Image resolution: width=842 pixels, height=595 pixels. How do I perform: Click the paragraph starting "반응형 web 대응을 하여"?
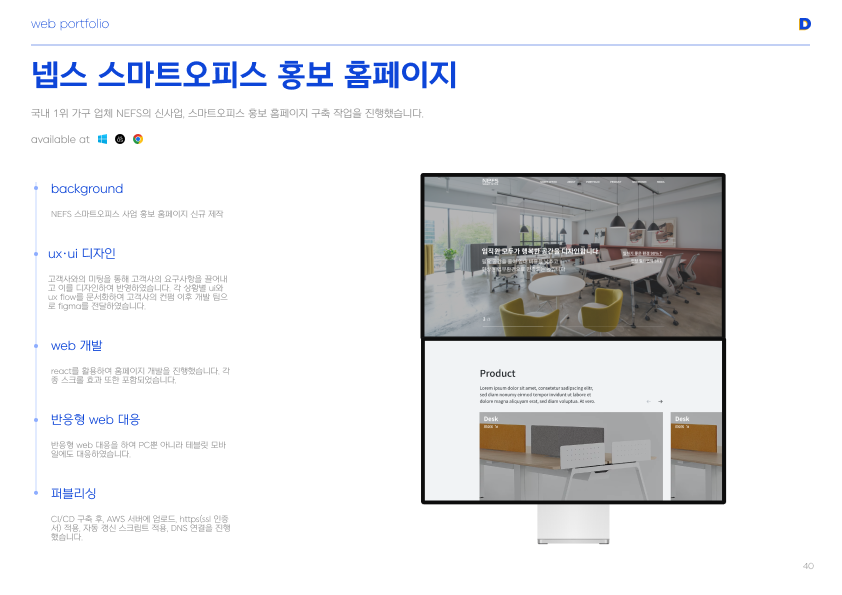tap(139, 449)
